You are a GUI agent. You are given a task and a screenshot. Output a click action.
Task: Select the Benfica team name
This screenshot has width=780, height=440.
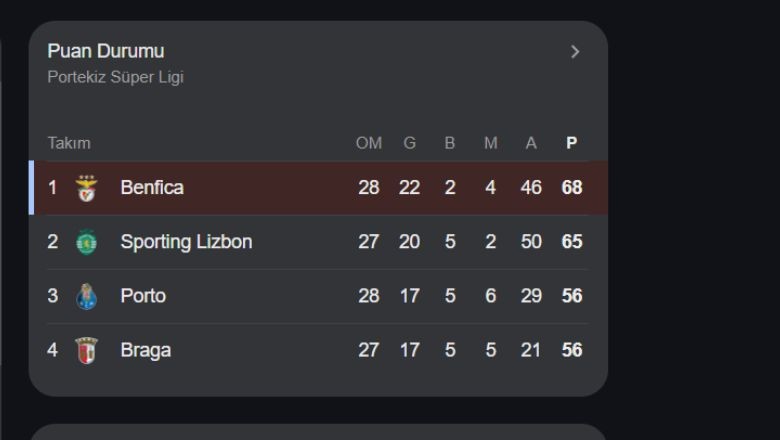point(152,188)
